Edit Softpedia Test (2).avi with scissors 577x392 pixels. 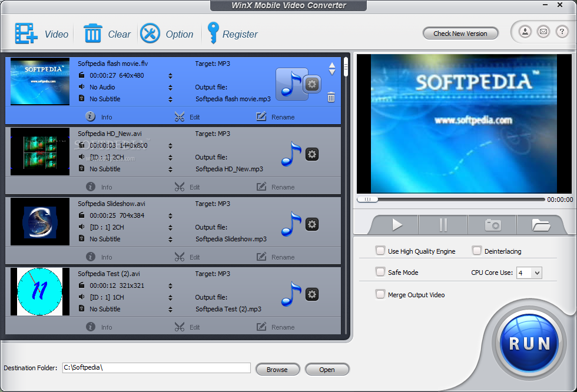tap(187, 327)
